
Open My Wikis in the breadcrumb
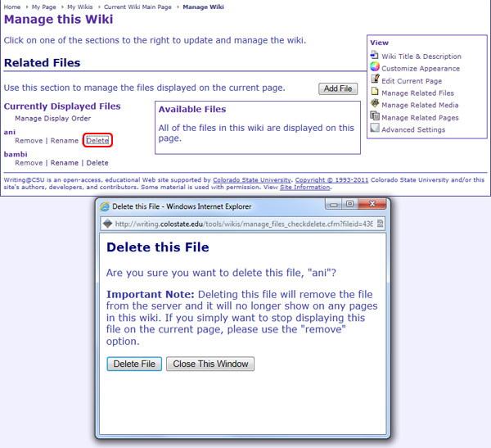point(81,7)
